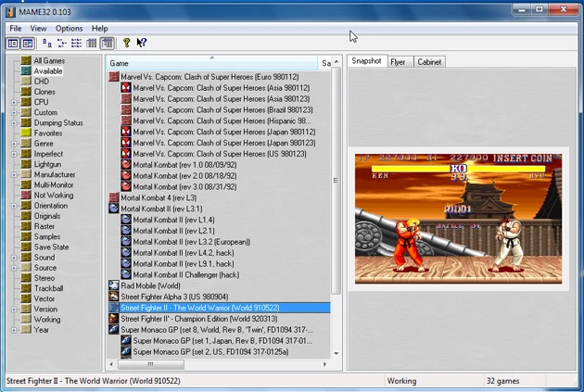Select Mortal Kombat II (rev L3.2 (European))
Viewport: 584px width, 392px height.
(192, 242)
